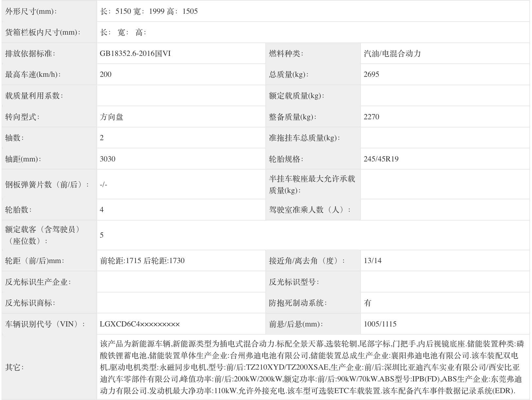Select the max speed value 200
532x400 pixels.
click(106, 75)
